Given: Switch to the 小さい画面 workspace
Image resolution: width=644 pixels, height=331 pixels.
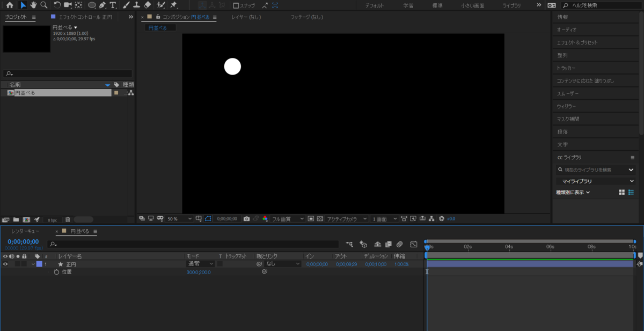Looking at the screenshot, I should click(x=472, y=5).
